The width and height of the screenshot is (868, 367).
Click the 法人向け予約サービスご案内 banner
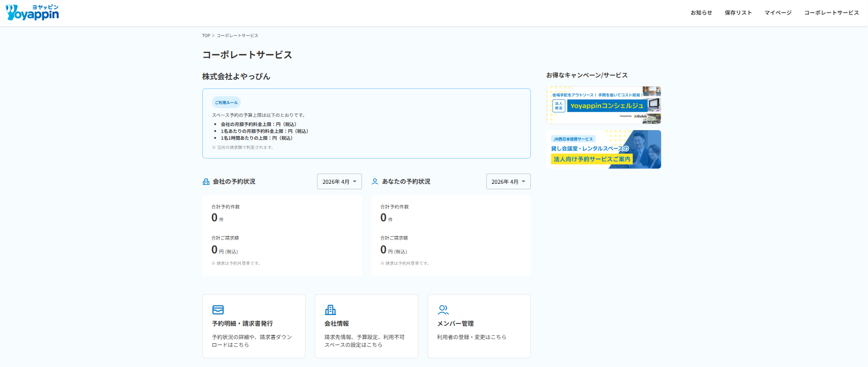pos(603,149)
